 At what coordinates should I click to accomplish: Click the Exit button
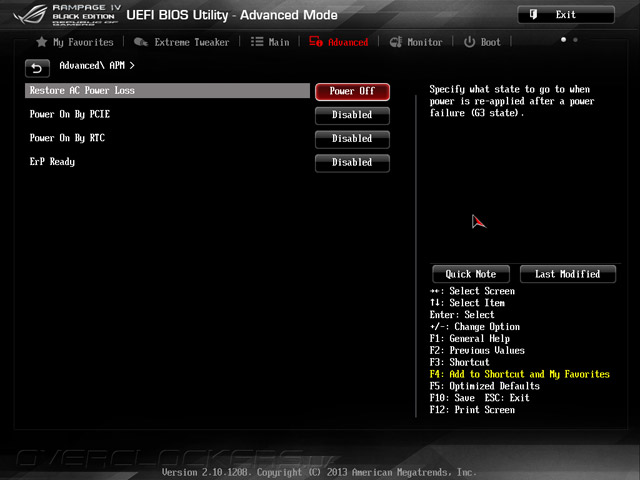coord(566,15)
